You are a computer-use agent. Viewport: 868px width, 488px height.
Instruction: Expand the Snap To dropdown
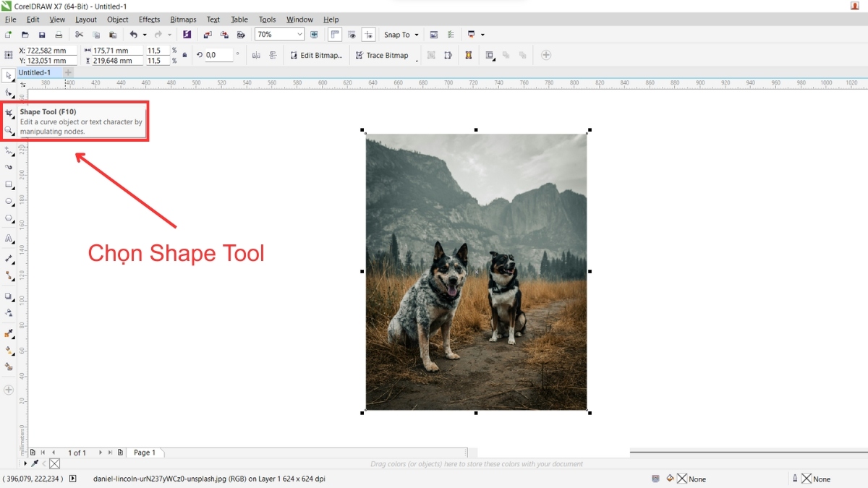click(417, 35)
